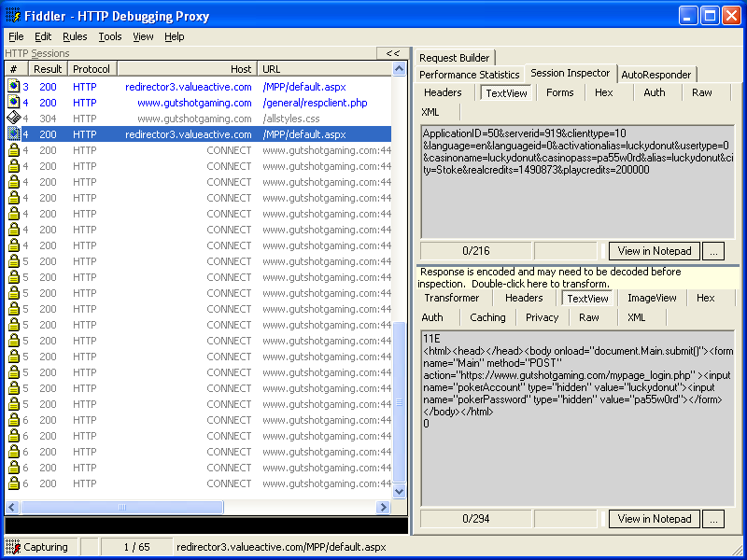Click the '304' result cell
This screenshot has height=560, width=747.
48,119
